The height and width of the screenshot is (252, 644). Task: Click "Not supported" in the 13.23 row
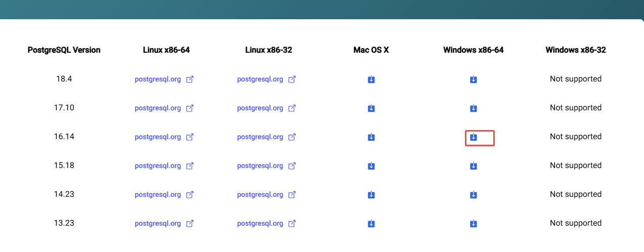click(x=576, y=223)
